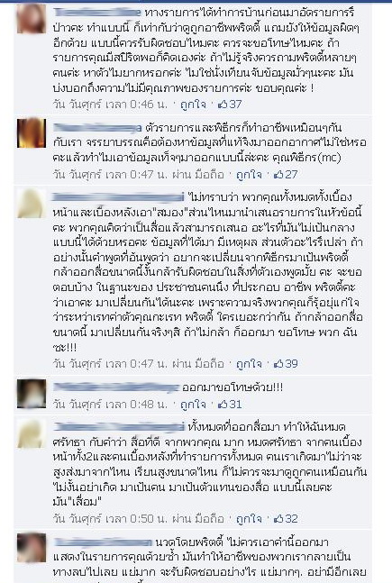The image size is (392, 583).
Task: Open blurred name of first commenter
Action: coord(96,13)
